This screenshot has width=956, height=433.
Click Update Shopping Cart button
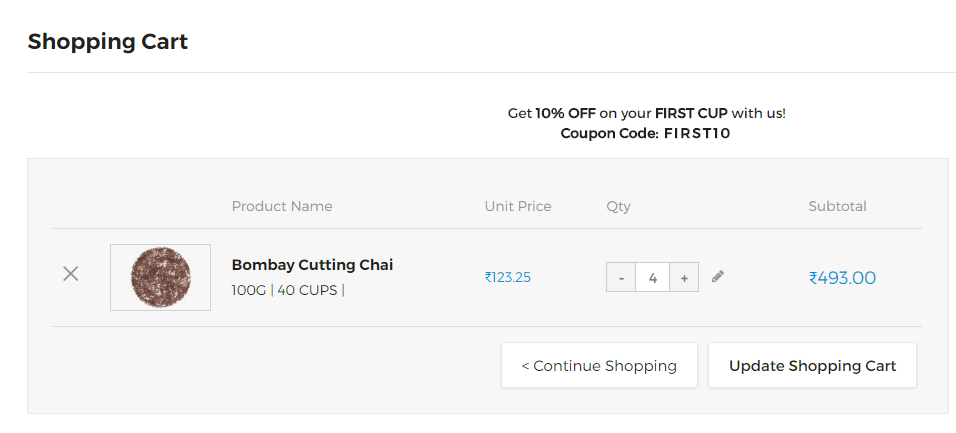pyautogui.click(x=812, y=365)
